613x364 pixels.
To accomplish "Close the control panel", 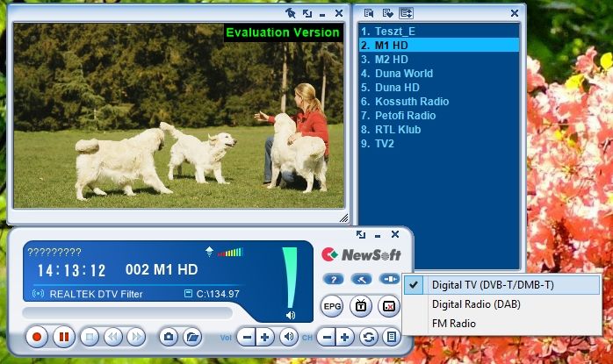I will [x=395, y=234].
